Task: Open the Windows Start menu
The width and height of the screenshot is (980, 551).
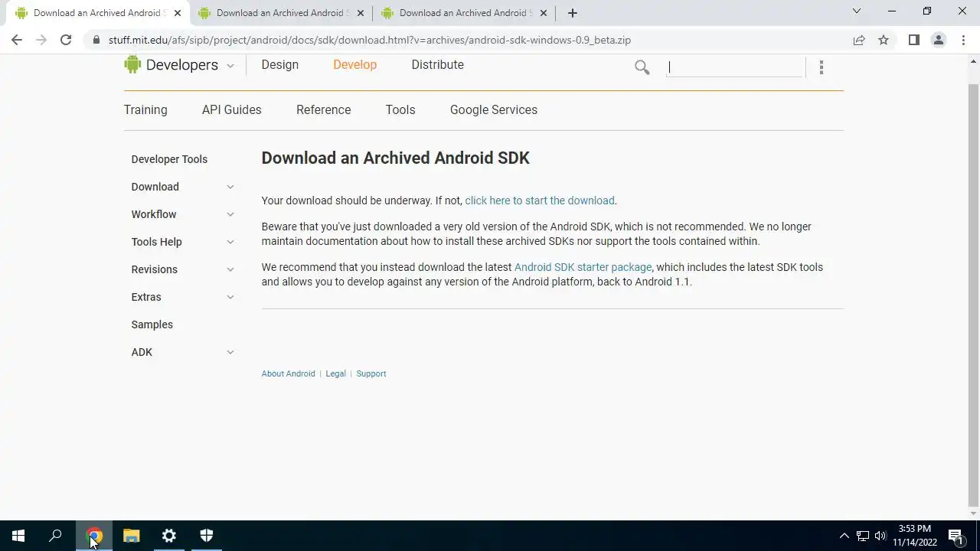Action: pyautogui.click(x=18, y=536)
